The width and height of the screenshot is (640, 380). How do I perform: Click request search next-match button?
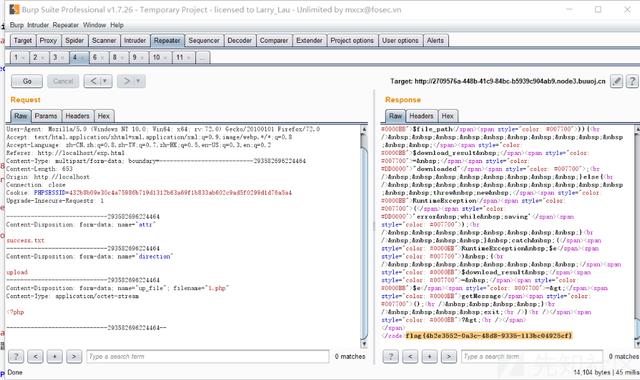tap(74, 356)
